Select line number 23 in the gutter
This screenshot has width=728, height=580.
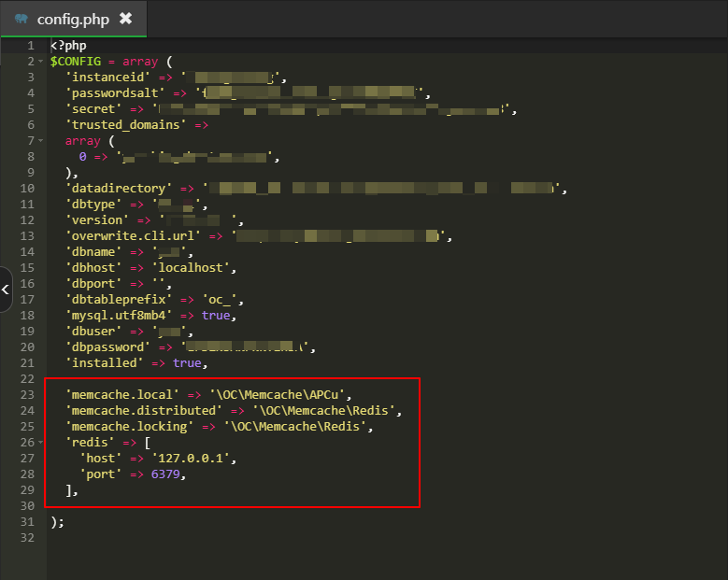(27, 395)
